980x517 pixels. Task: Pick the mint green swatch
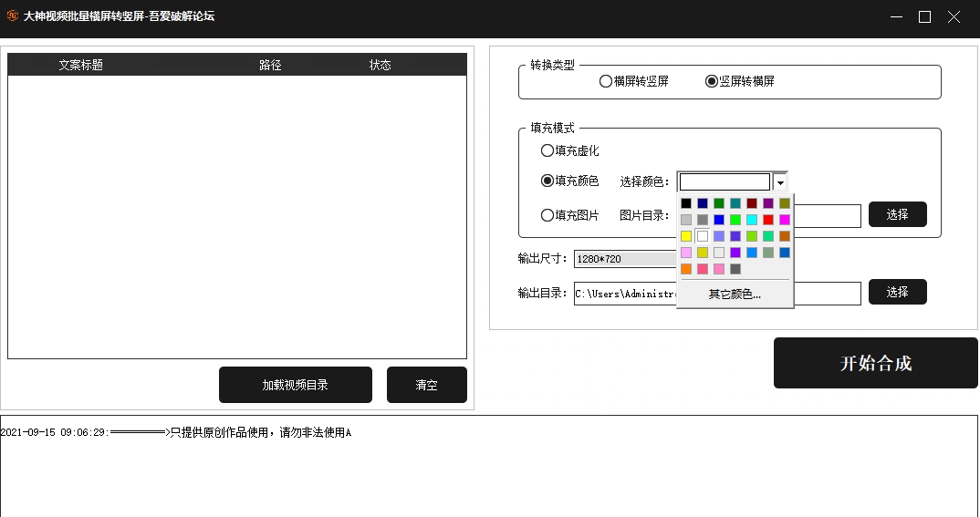click(x=768, y=236)
